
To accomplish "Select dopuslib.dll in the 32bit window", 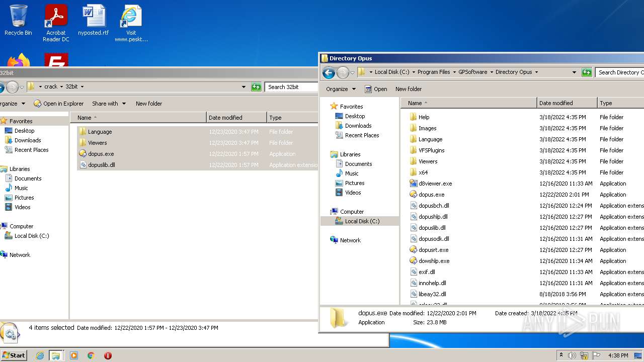I will (101, 165).
